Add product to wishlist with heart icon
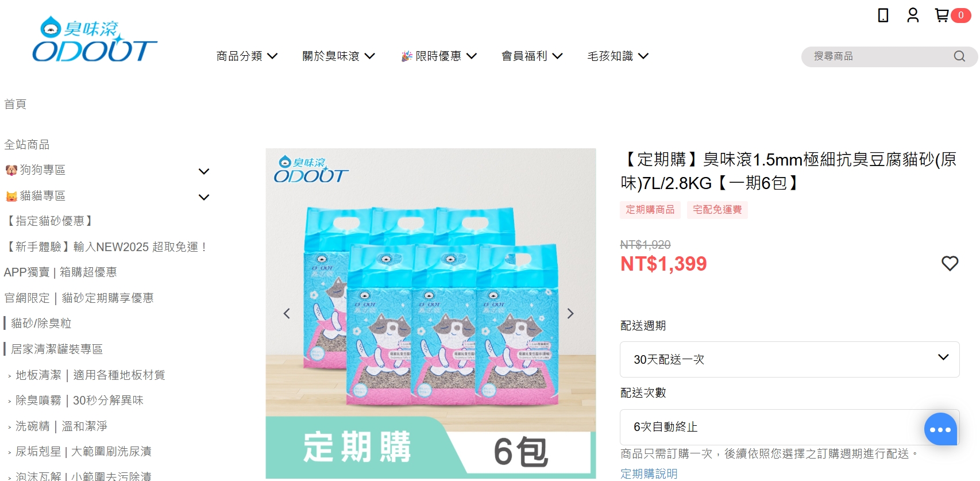Image resolution: width=980 pixels, height=481 pixels. click(x=950, y=263)
